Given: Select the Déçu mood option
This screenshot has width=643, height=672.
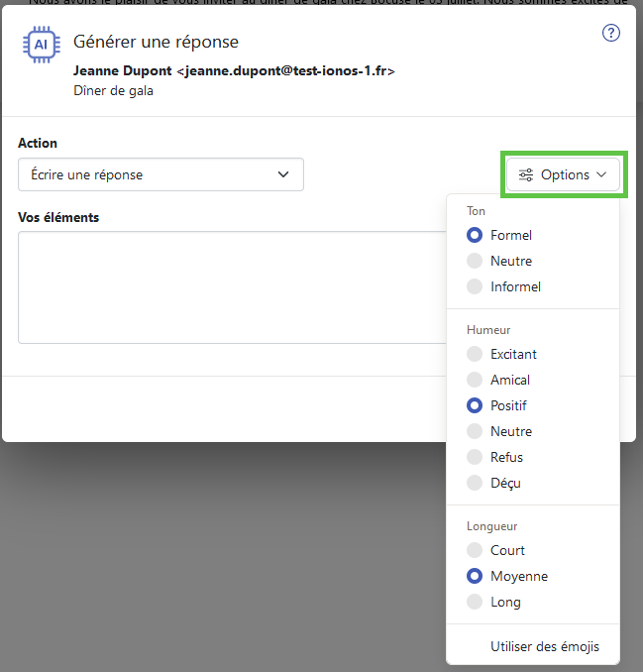Looking at the screenshot, I should tap(475, 483).
